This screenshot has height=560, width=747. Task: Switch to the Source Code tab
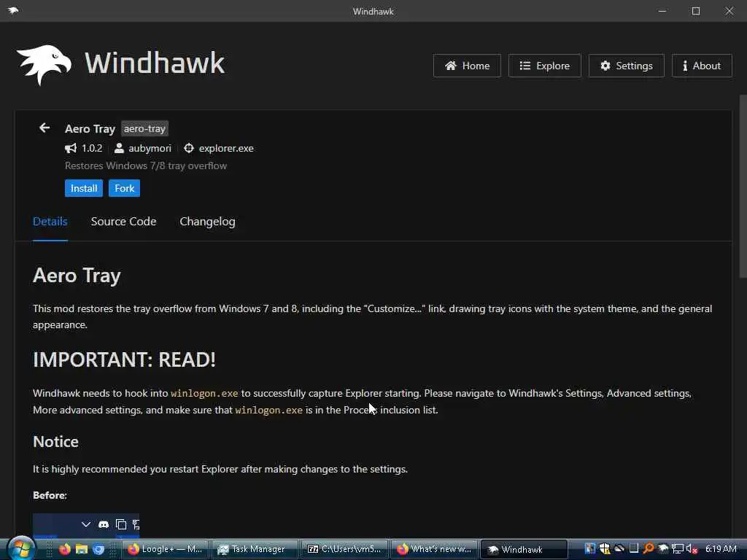[x=123, y=222]
